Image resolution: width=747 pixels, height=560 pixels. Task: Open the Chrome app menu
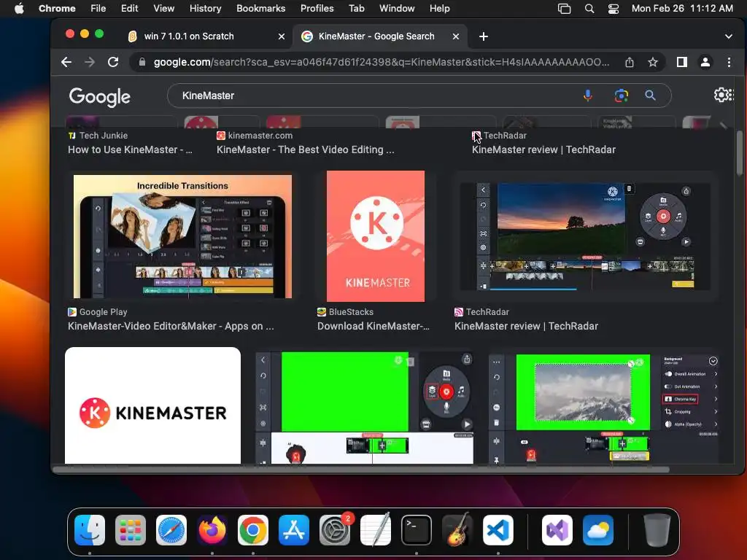[57, 8]
